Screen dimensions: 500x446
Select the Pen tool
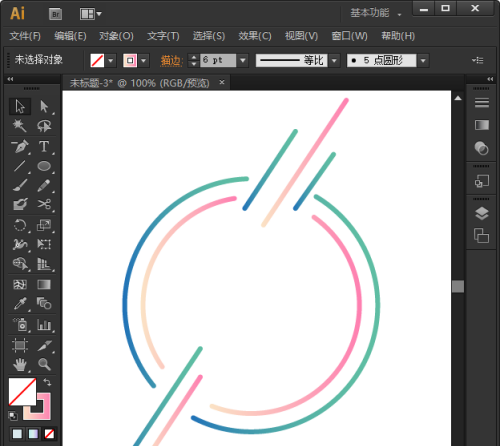pos(20,146)
